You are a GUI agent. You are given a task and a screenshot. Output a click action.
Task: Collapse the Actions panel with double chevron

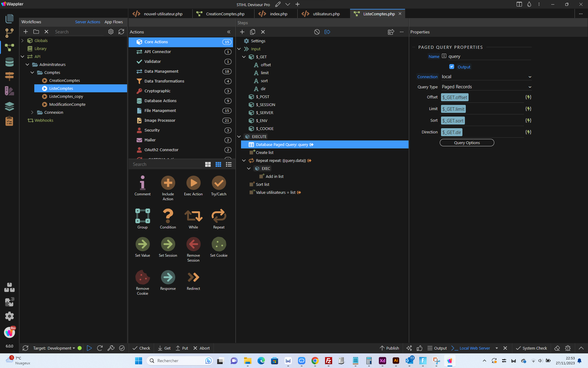click(x=228, y=32)
